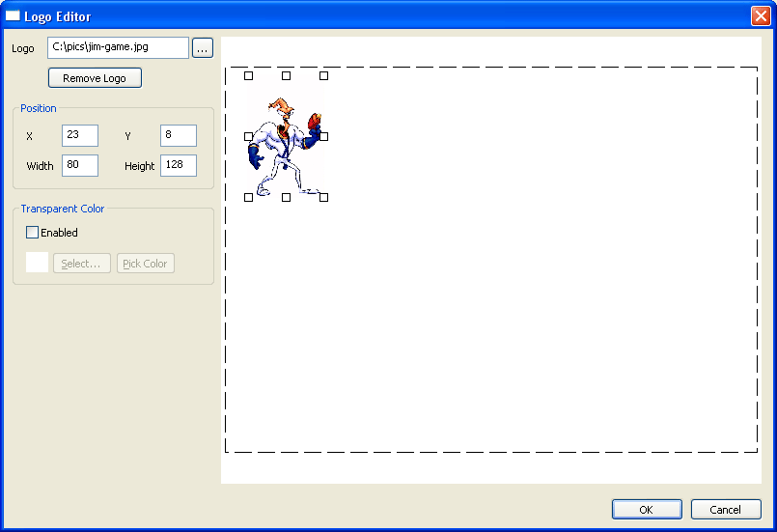Click into the Height field
Viewport: 777px width, 532px height.
tap(179, 165)
